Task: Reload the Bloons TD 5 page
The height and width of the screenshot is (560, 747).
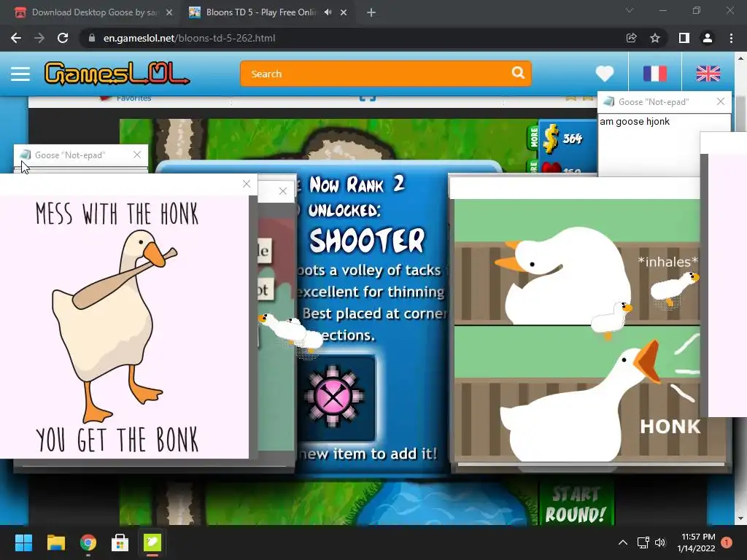Action: pyautogui.click(x=63, y=38)
